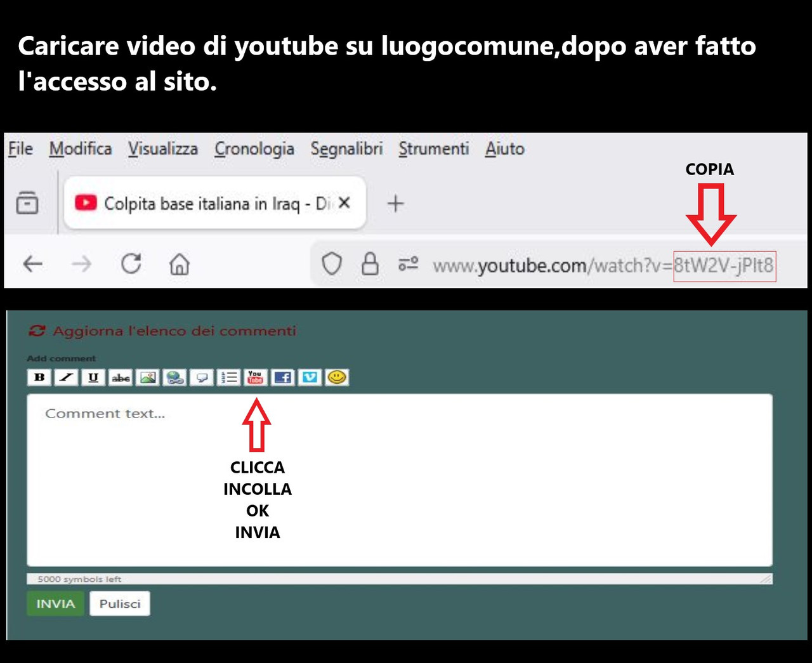This screenshot has width=812, height=663.
Task: Click the refresh icon beside Aggiorna
Action: pyautogui.click(x=37, y=331)
